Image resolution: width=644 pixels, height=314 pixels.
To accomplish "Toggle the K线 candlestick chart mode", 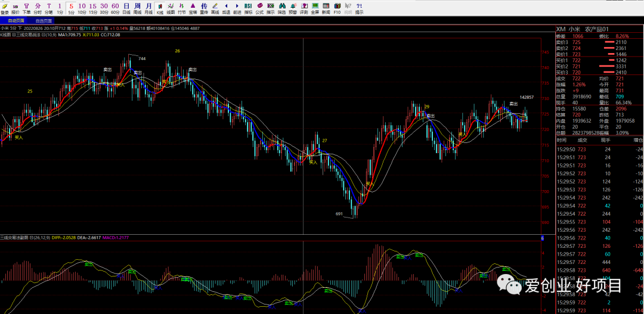I will (x=160, y=8).
